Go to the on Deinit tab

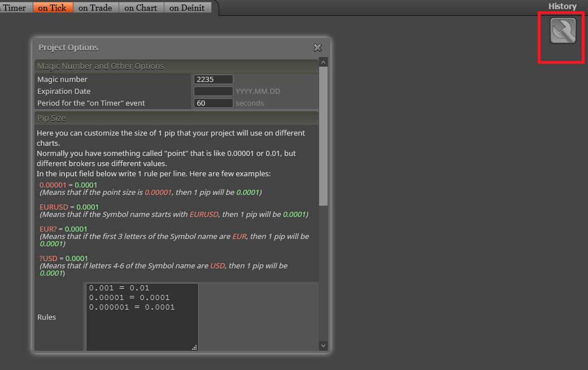[187, 7]
